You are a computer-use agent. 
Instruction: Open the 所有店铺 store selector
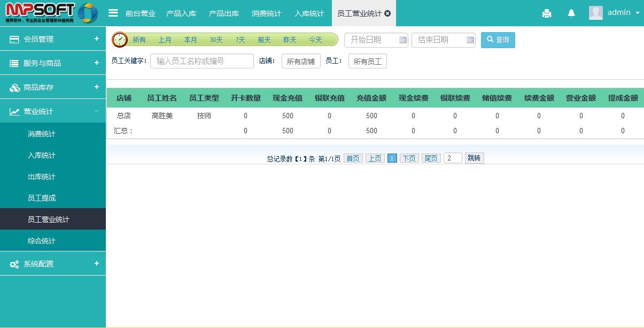301,62
